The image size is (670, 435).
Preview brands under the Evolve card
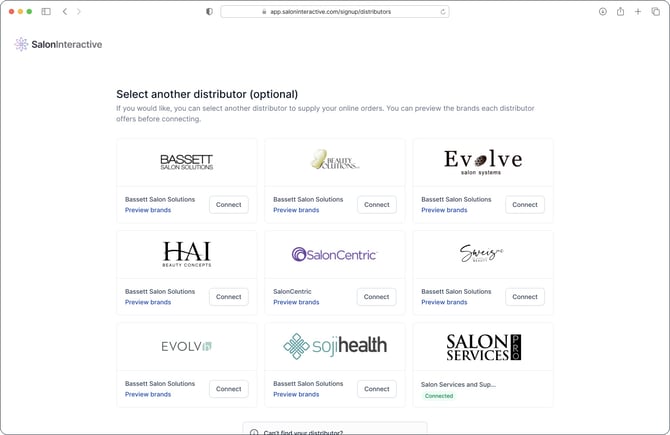pyautogui.click(x=444, y=210)
